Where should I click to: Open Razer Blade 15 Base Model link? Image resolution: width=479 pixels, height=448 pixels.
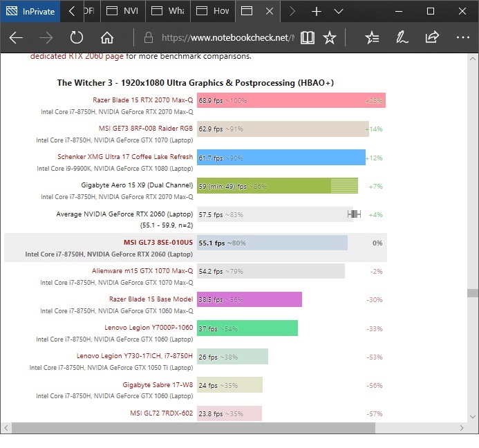151,299
